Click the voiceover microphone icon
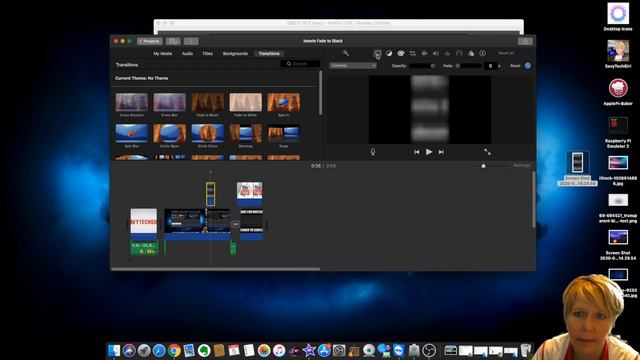This screenshot has height=360, width=640. click(373, 152)
